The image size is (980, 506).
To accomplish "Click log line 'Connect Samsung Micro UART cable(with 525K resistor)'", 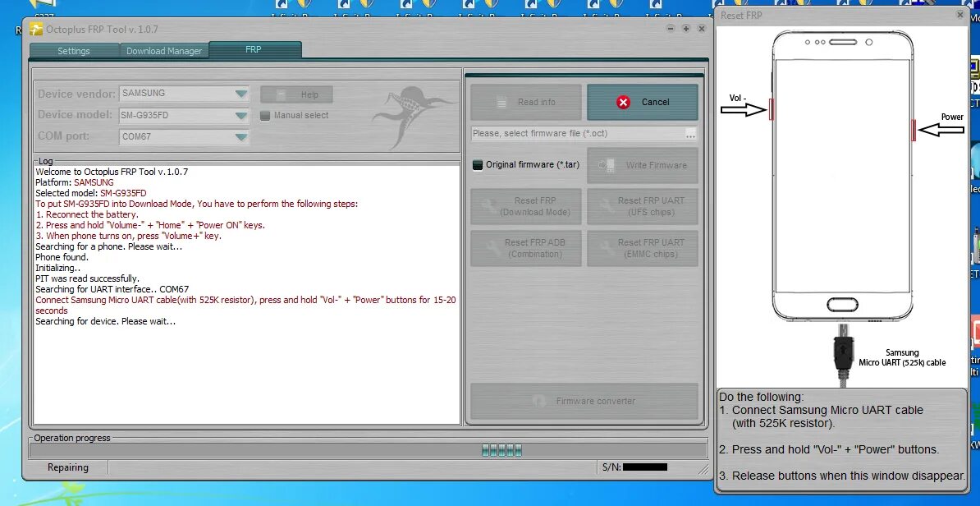I will pos(245,306).
